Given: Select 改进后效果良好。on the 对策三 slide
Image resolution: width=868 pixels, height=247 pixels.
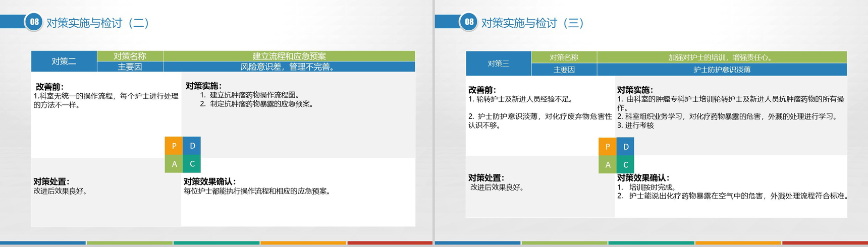Looking at the screenshot, I should pos(498,187).
